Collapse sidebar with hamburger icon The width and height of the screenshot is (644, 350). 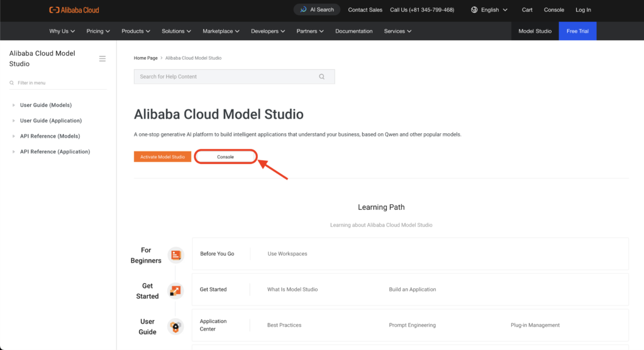coord(103,58)
